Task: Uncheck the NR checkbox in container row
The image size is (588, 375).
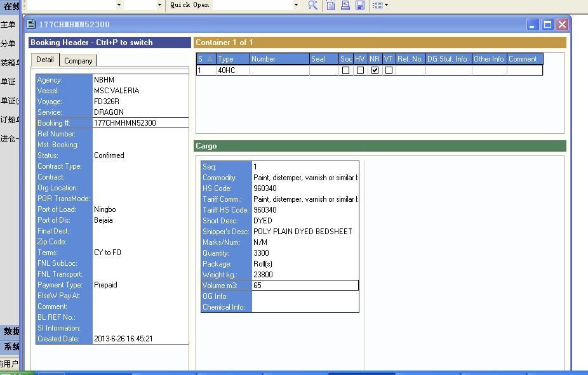Action: [x=375, y=70]
